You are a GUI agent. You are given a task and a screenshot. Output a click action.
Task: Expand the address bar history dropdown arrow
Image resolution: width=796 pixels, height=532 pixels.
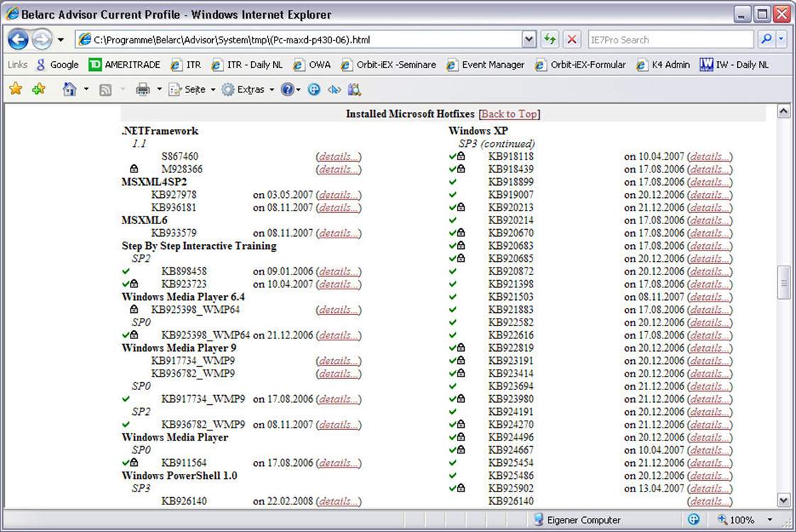529,40
